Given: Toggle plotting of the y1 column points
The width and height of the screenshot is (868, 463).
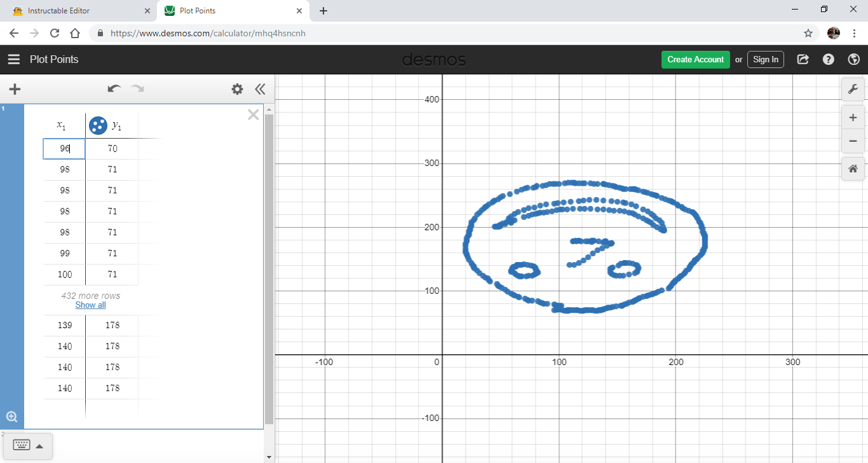Looking at the screenshot, I should (97, 125).
